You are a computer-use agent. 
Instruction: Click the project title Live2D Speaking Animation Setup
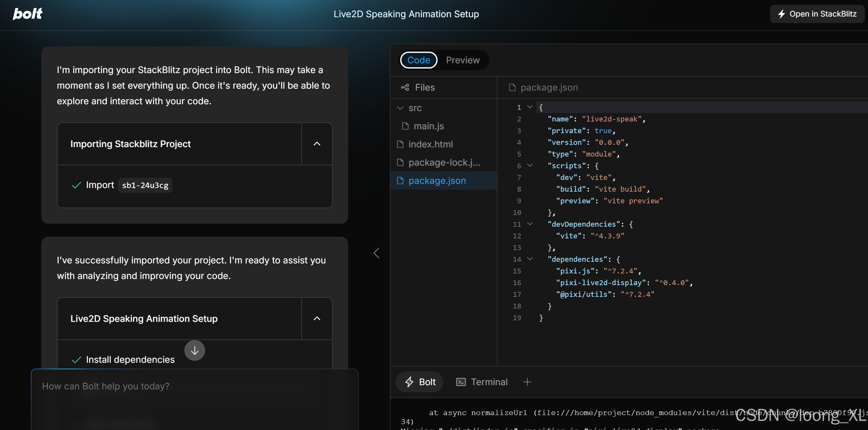[406, 14]
